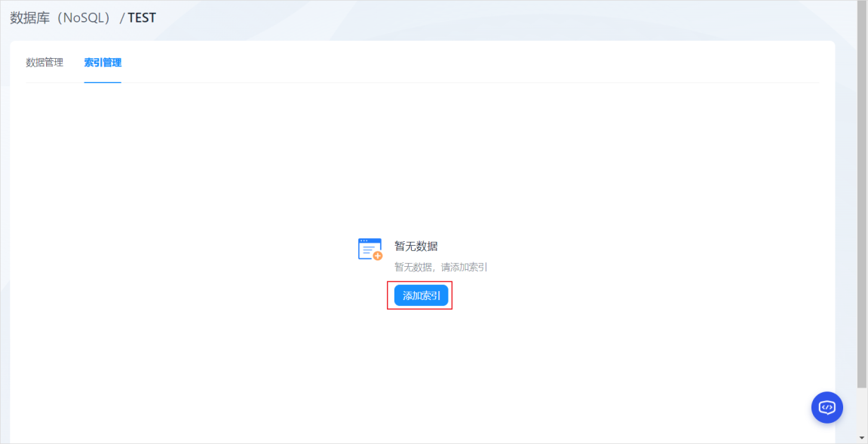Click the 暂无数据，请添加索引 hint text

[x=440, y=268]
